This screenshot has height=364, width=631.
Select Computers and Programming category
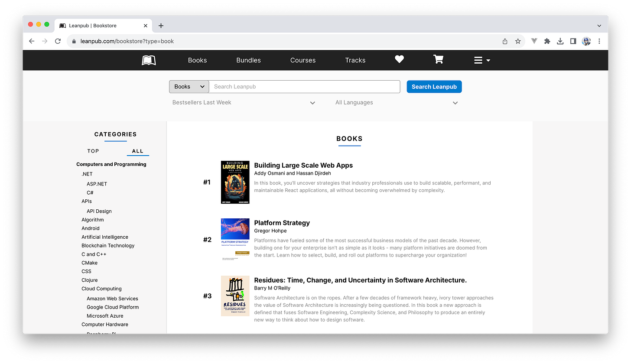click(111, 164)
